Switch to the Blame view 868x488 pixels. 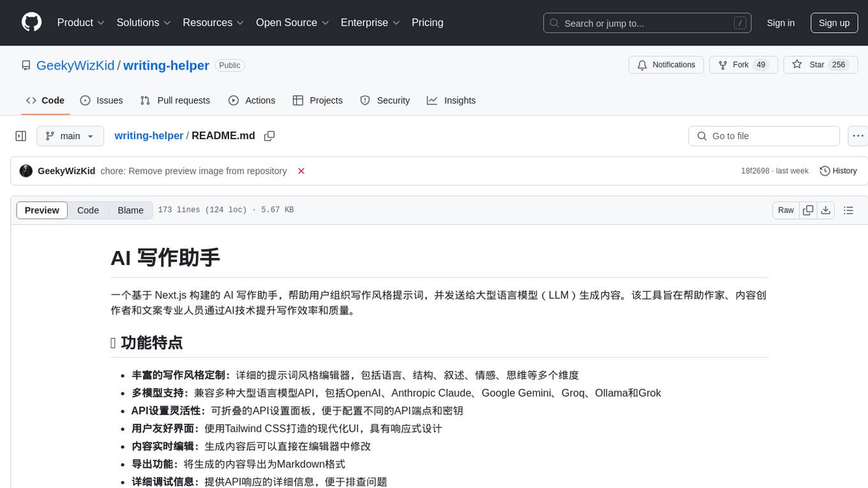[130, 210]
